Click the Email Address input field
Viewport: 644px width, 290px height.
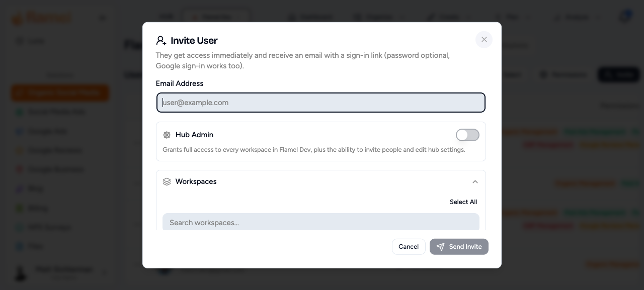(x=321, y=103)
